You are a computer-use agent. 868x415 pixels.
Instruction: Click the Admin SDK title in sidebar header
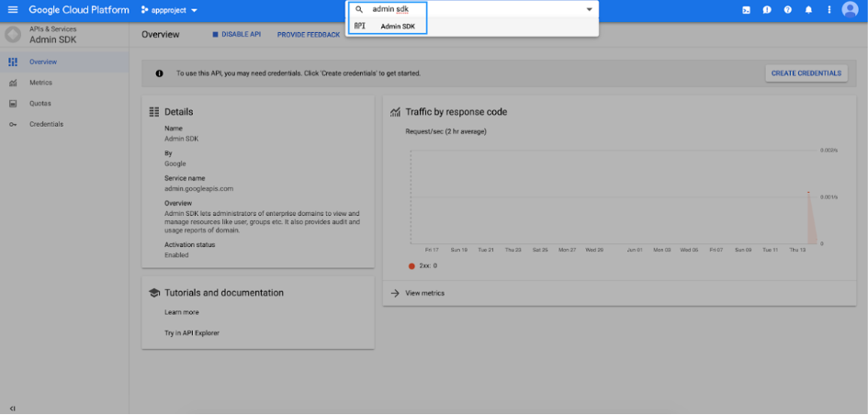pos(53,39)
